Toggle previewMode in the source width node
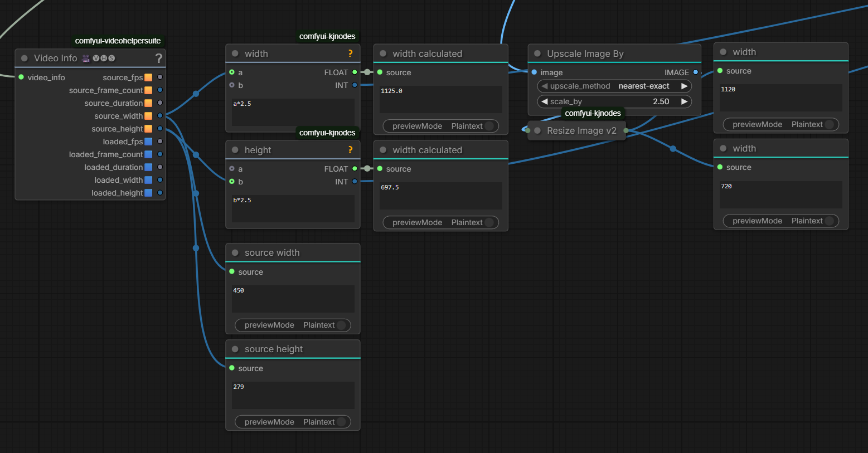 click(293, 325)
